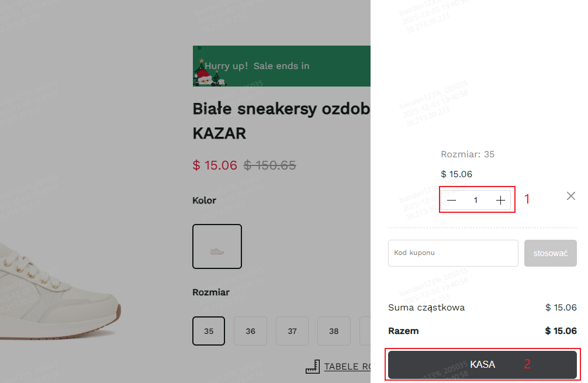
Task: Click the Suma cząstkowa row in cart summary
Action: [427, 307]
